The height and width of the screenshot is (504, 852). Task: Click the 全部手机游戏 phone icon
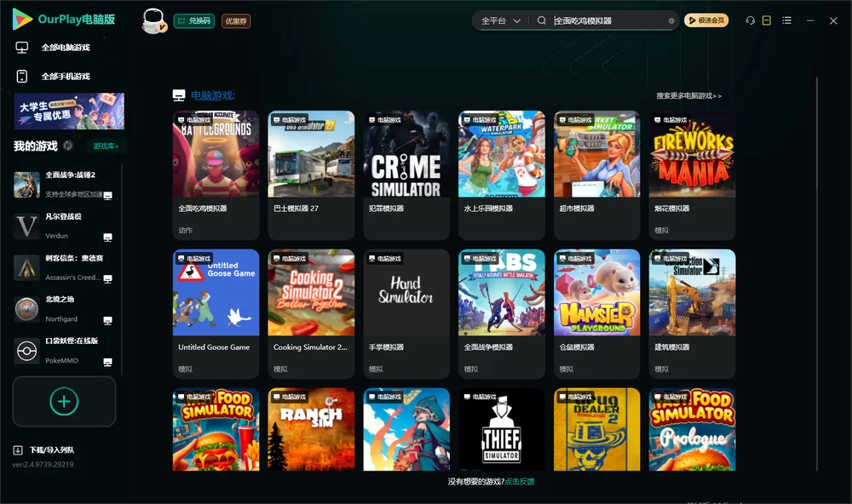(22, 77)
